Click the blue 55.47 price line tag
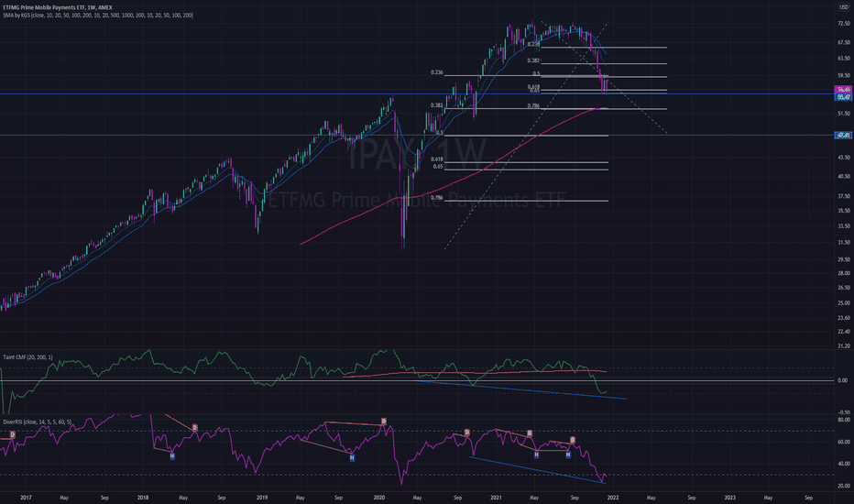The height and width of the screenshot is (504, 854). coord(843,96)
